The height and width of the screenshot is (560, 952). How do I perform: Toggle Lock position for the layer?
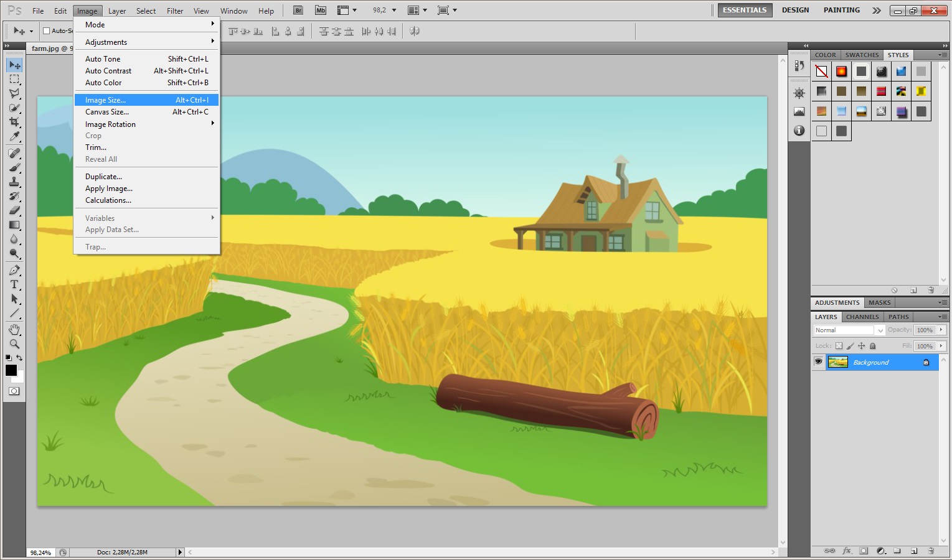point(862,346)
